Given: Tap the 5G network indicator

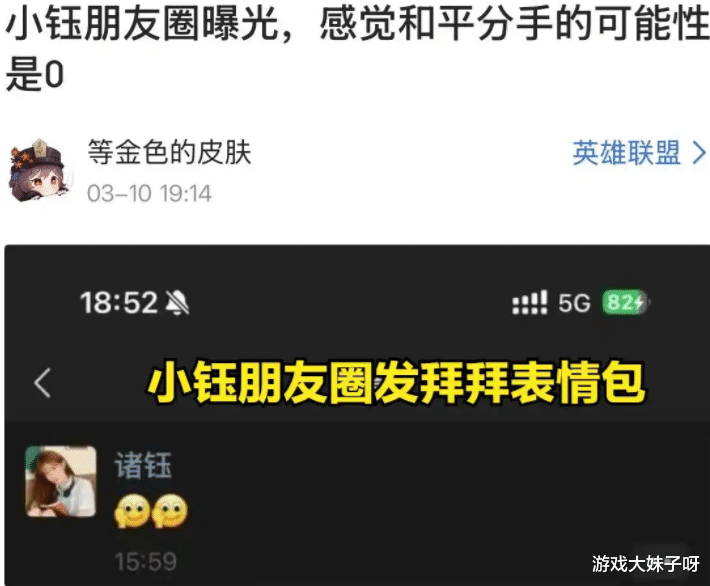Looking at the screenshot, I should [574, 303].
